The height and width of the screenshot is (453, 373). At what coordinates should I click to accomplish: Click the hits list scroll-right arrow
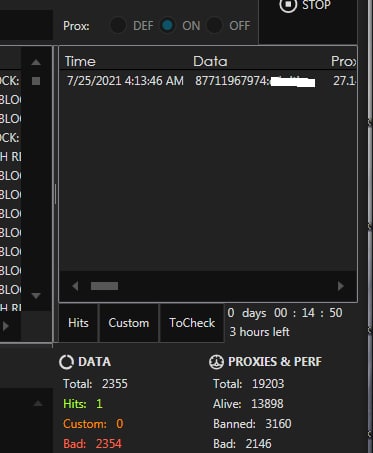coord(340,286)
